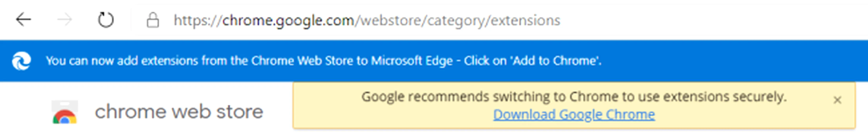
Task: Click empty area right of the address URL
Action: point(708,21)
